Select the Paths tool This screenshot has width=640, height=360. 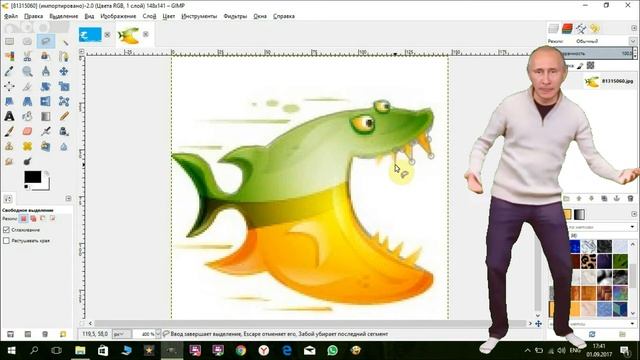tap(64, 56)
